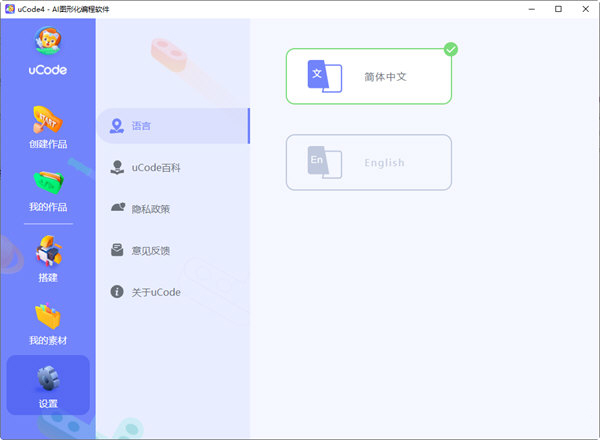
Task: Click the 设置 label text
Action: [48, 404]
